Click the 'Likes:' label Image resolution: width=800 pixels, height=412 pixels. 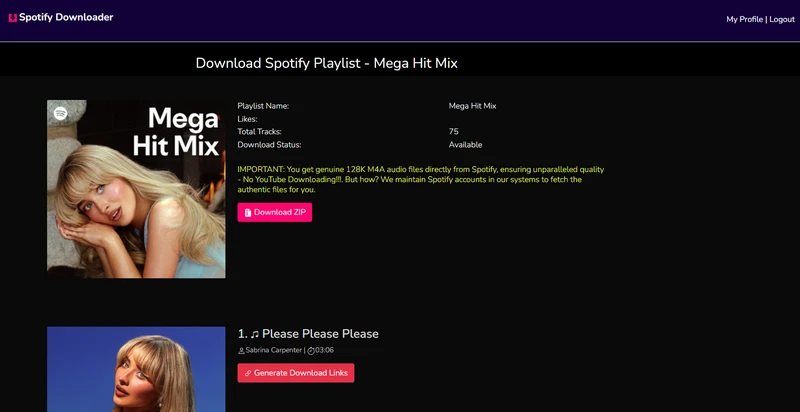pyautogui.click(x=247, y=119)
